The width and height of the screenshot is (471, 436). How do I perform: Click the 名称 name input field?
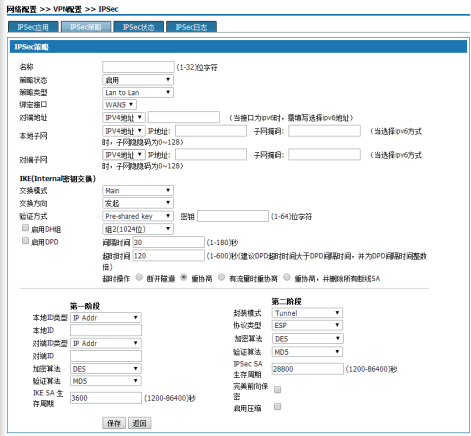pyautogui.click(x=138, y=67)
